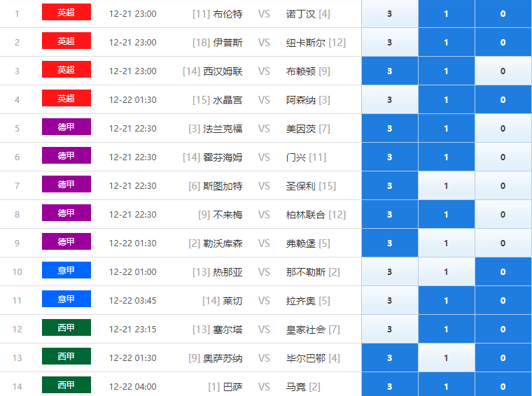
Task: Toggle option 3 for 塞尔塔 vs 皇家社会
Action: point(390,329)
